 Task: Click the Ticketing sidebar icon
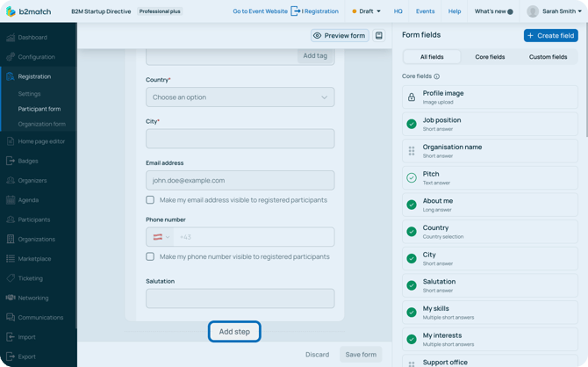point(11,278)
